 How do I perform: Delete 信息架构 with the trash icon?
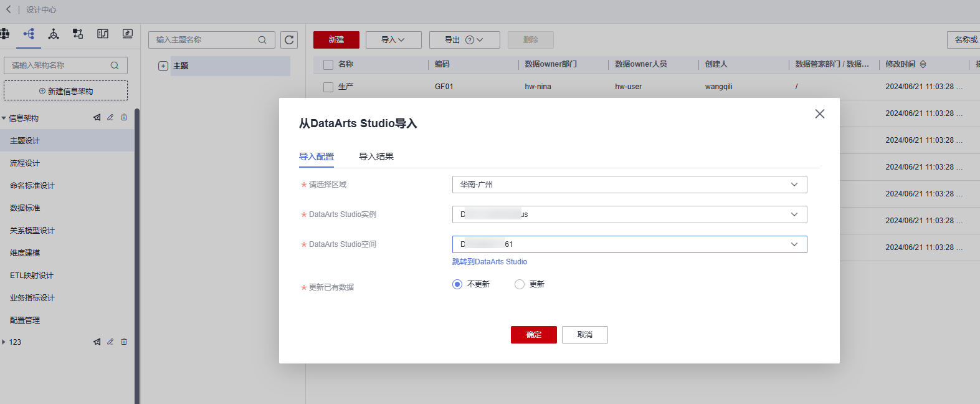124,117
